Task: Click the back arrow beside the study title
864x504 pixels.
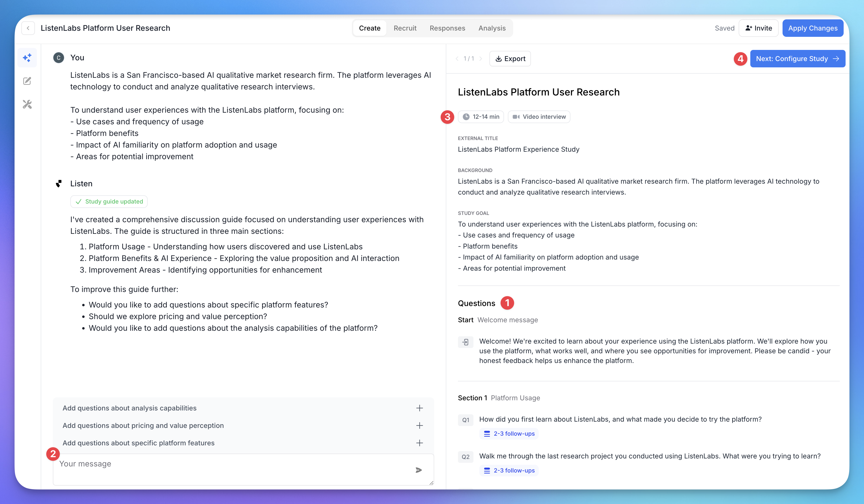Action: [28, 28]
